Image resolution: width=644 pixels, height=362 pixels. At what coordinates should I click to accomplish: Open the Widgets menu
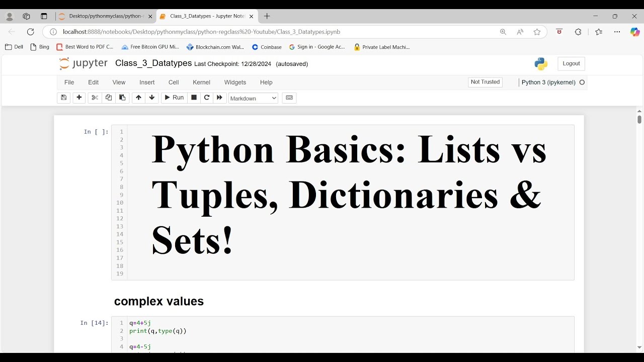[x=235, y=82]
